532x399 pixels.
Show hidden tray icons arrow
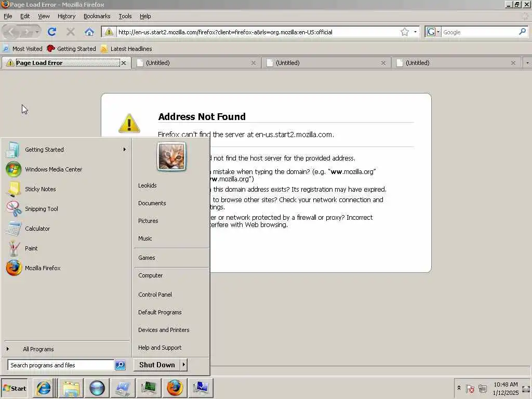459,388
